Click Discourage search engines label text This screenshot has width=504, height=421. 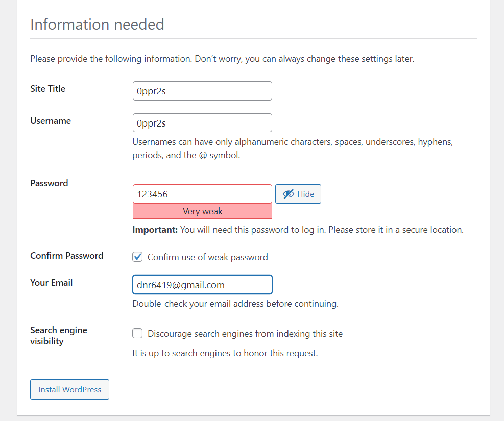point(245,334)
